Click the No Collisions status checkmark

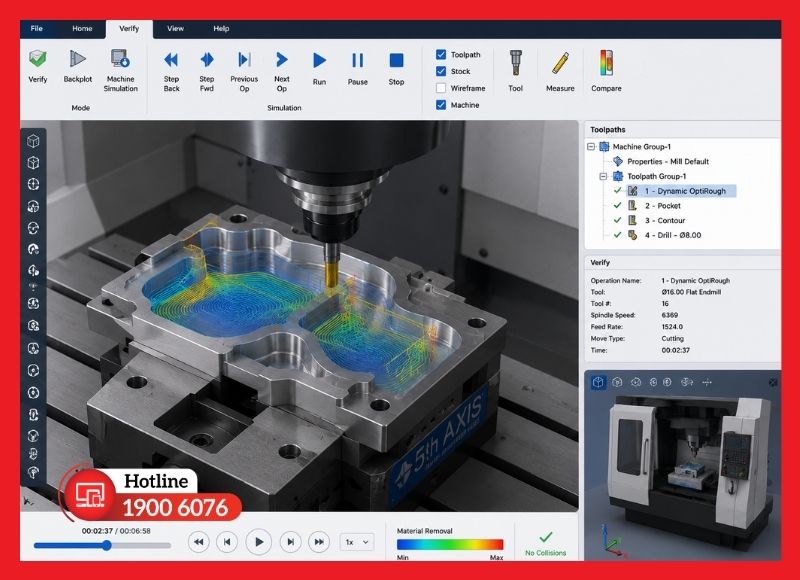(545, 537)
